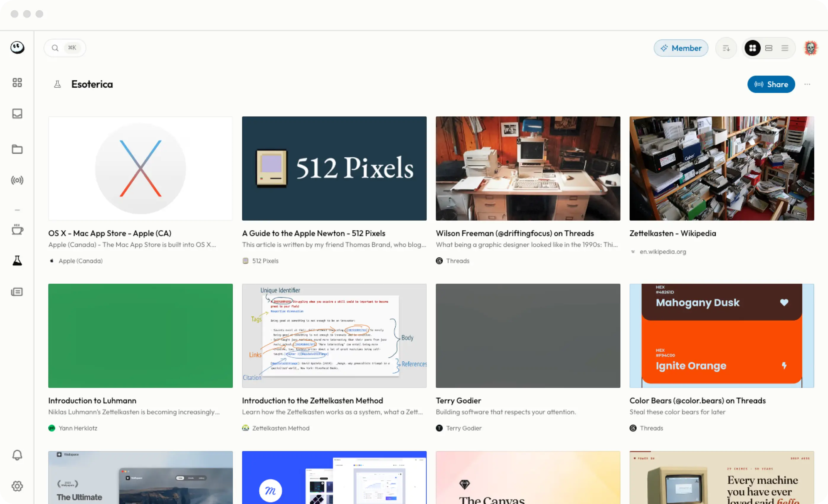Viewport: 828px width, 504px height.
Task: Open the Every machine vintage Mac thumbnail
Action: 722,477
